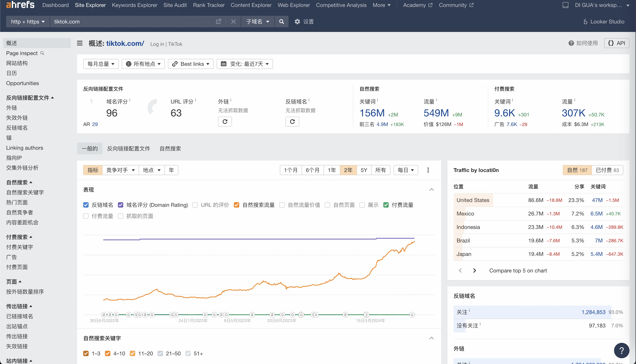Click the search magnifier button
This screenshot has height=364, width=636.
coord(281,22)
